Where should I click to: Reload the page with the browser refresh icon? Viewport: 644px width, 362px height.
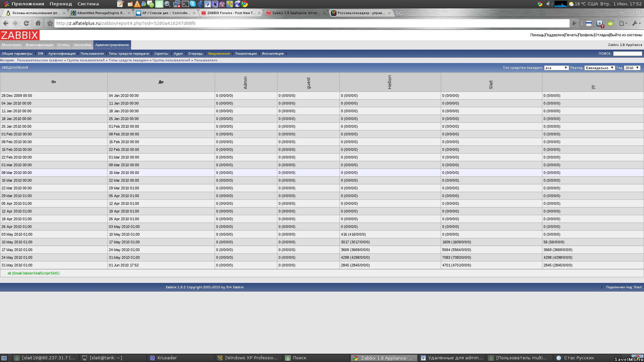click(26, 23)
